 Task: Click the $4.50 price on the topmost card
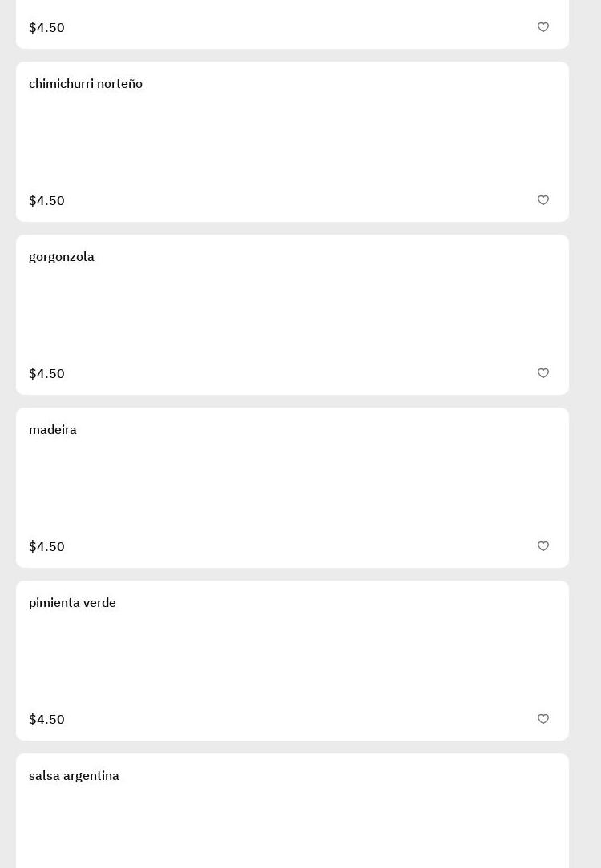click(46, 27)
